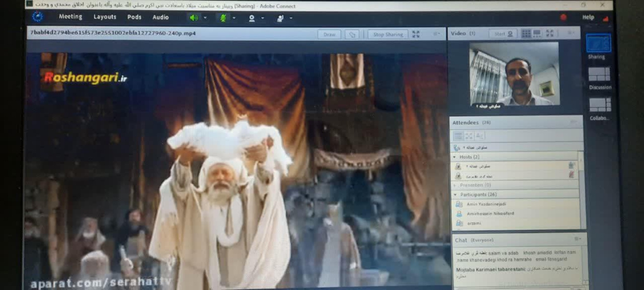The width and height of the screenshot is (644, 290).
Task: Open the Attendees pod options menu
Action: 573,122
